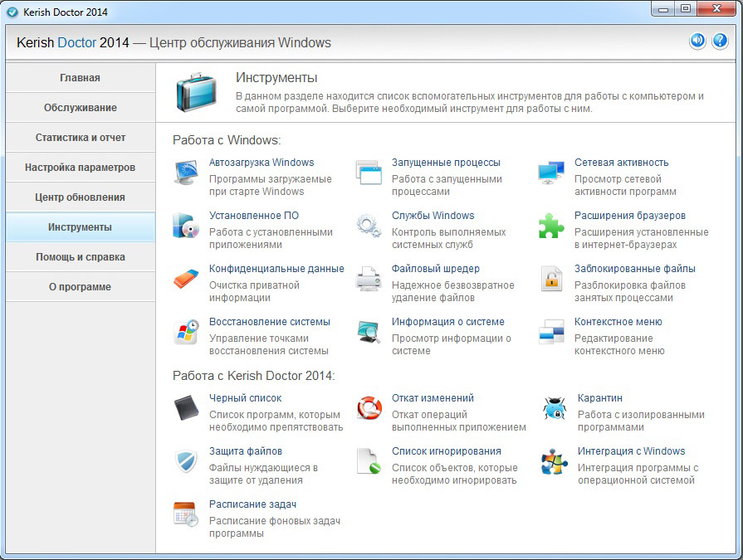This screenshot has width=743, height=560.
Task: Open the Расписание задач link
Action: click(x=252, y=504)
